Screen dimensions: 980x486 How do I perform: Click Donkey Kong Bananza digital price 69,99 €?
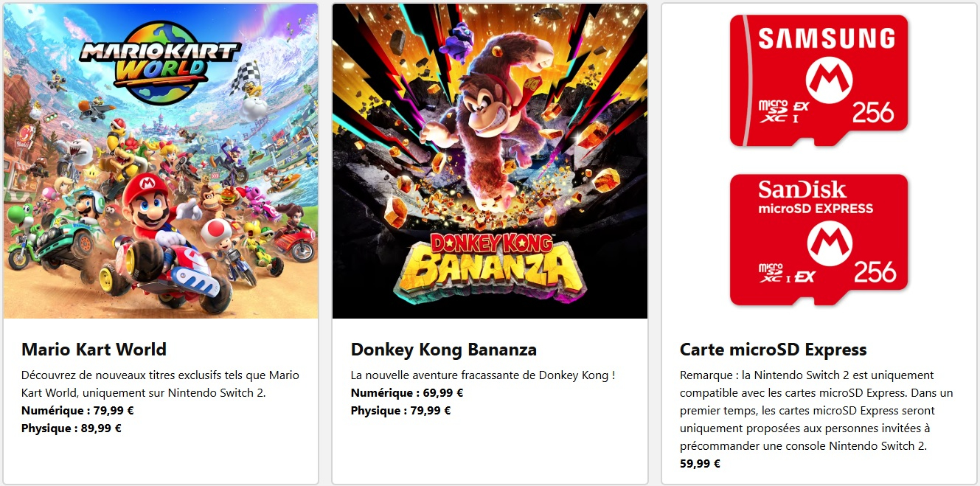pyautogui.click(x=407, y=393)
